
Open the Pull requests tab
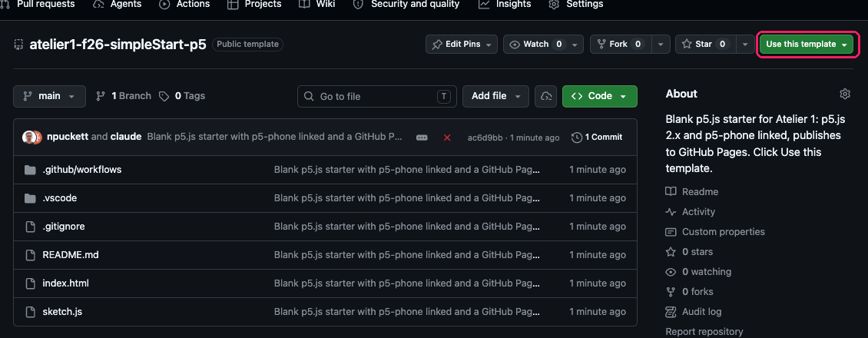[38, 5]
